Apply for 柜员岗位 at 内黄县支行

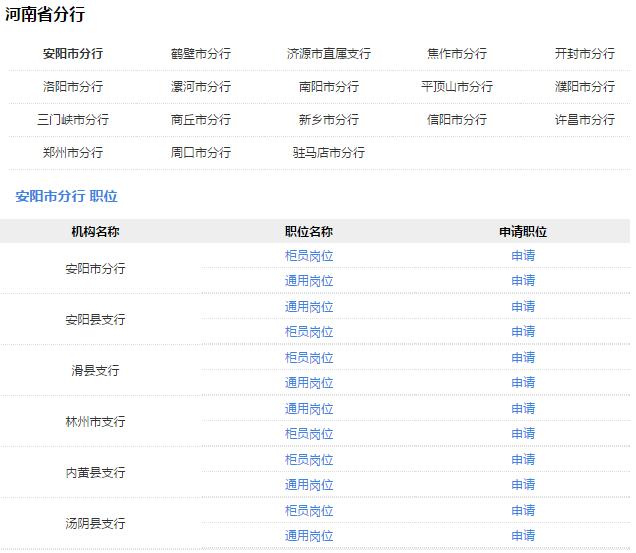[x=522, y=459]
